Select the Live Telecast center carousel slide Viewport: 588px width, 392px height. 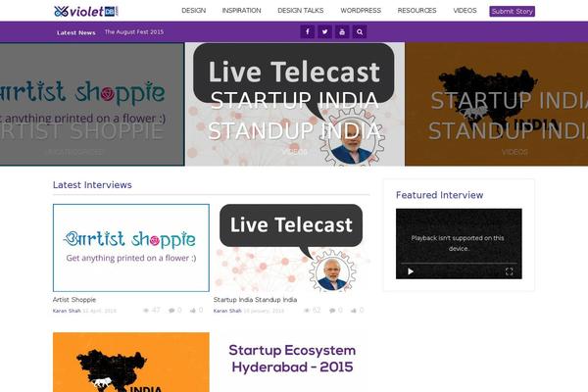pyautogui.click(x=295, y=104)
